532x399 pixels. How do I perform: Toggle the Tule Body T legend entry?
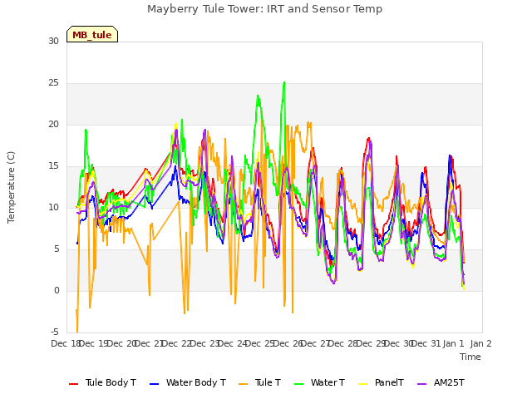coord(102,382)
